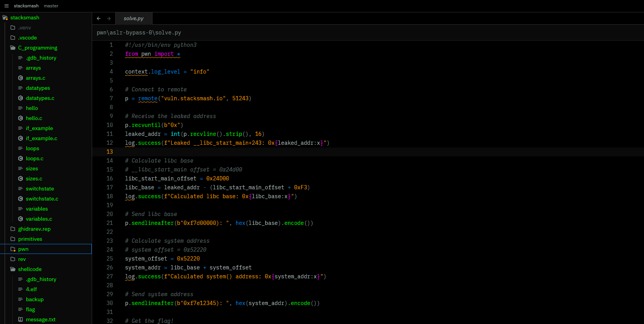Viewport: 644px width, 324px height.
Task: Click the '# Get the flag!' comment
Action: 149,321
